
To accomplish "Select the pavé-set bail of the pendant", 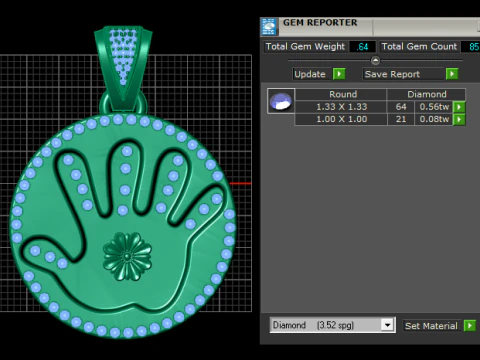I will coord(123,67).
